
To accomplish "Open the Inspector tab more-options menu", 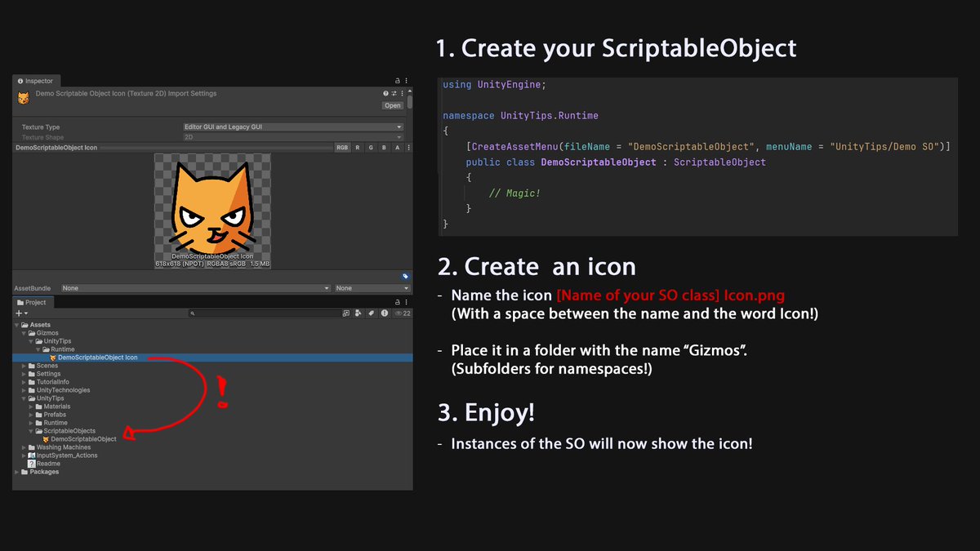I will pyautogui.click(x=404, y=81).
